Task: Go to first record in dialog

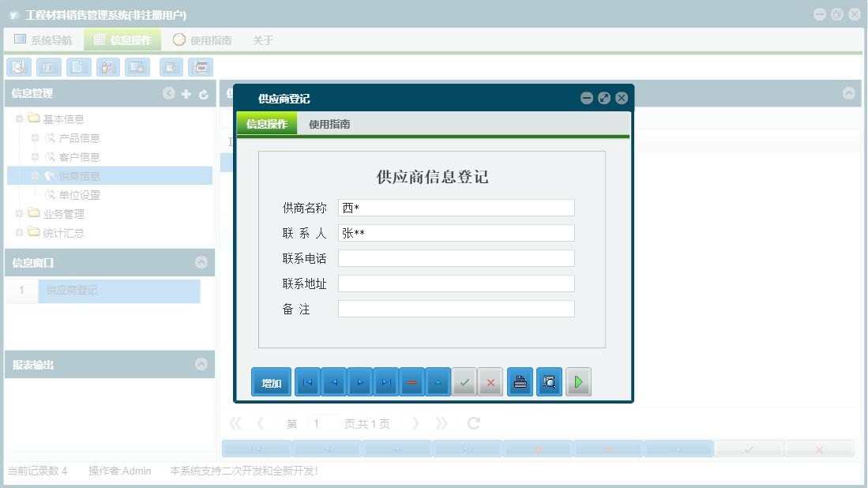Action: (308, 381)
